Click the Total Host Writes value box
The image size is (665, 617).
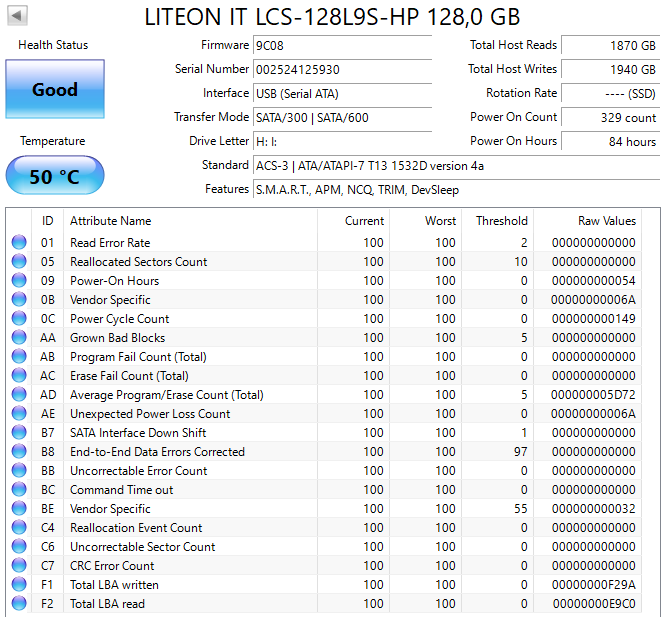tap(609, 69)
